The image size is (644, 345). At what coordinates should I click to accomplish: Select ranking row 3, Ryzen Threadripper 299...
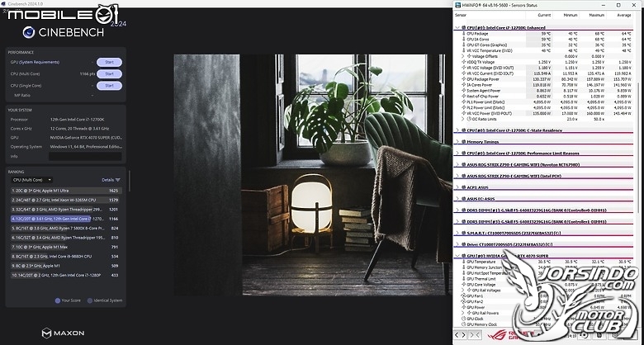65,210
